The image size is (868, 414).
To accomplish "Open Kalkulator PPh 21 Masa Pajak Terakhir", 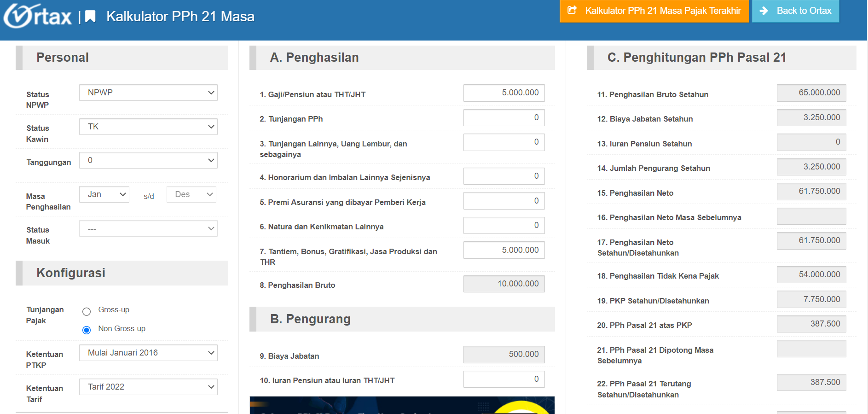I will click(654, 11).
